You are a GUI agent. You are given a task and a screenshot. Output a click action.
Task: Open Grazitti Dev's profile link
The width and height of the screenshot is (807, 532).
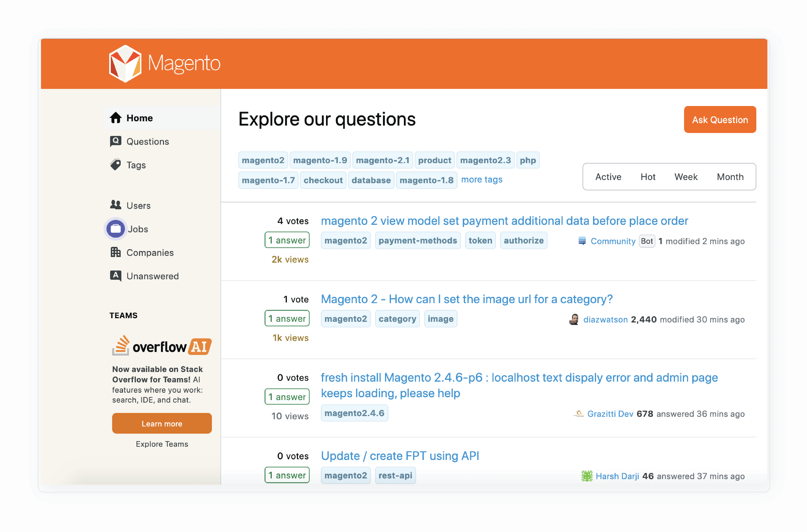(610, 414)
